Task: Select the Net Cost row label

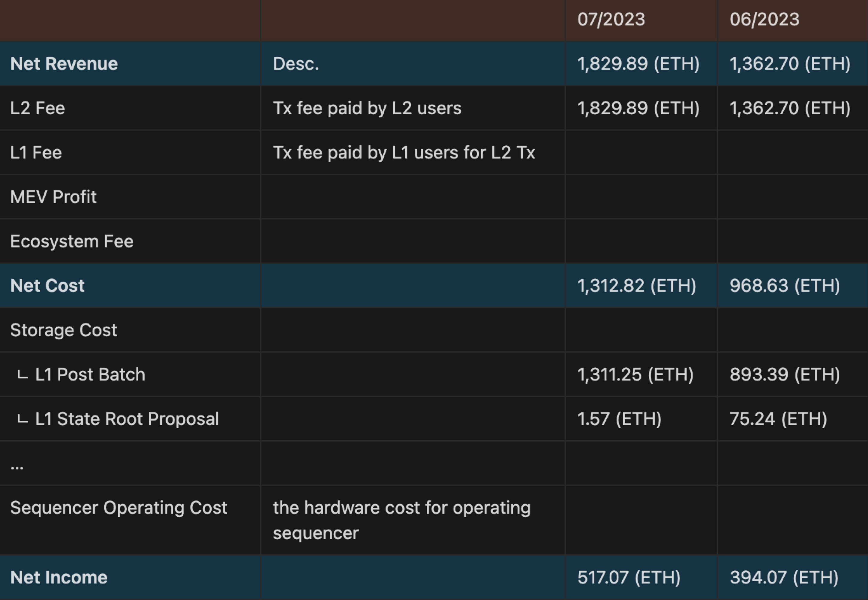Action: (47, 286)
